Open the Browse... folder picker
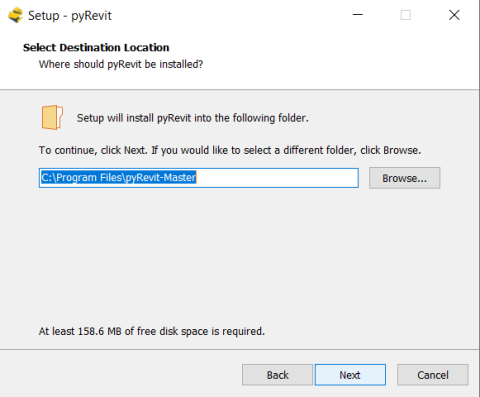480x397 pixels. click(404, 178)
